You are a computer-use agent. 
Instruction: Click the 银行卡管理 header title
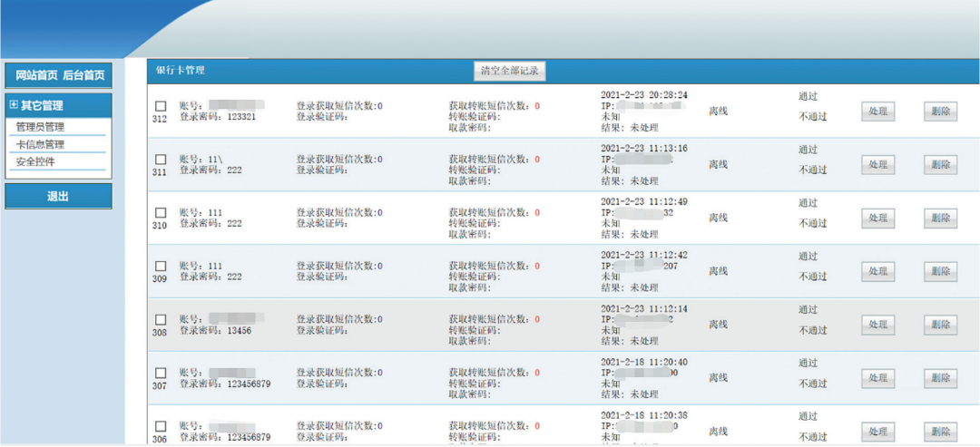coord(180,71)
